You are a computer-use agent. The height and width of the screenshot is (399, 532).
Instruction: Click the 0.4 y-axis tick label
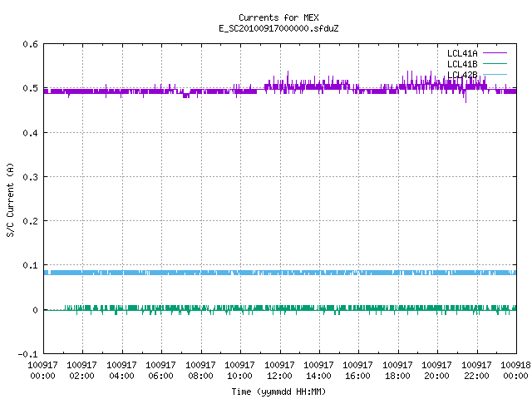click(x=30, y=133)
